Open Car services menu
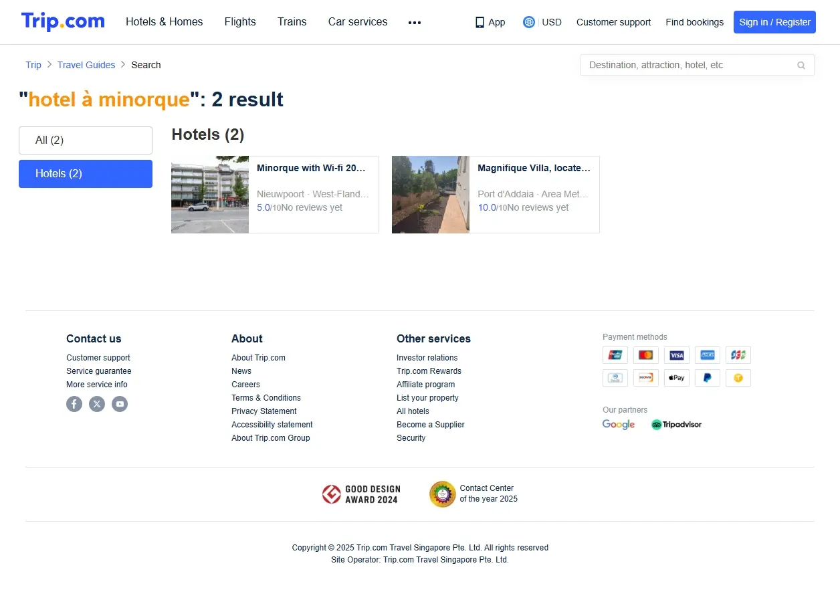 (x=358, y=22)
